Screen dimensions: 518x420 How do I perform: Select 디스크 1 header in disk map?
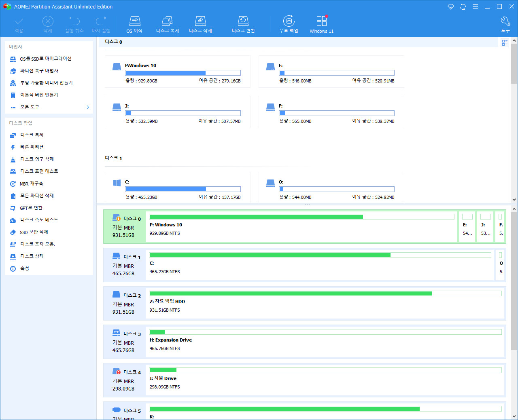(125, 265)
